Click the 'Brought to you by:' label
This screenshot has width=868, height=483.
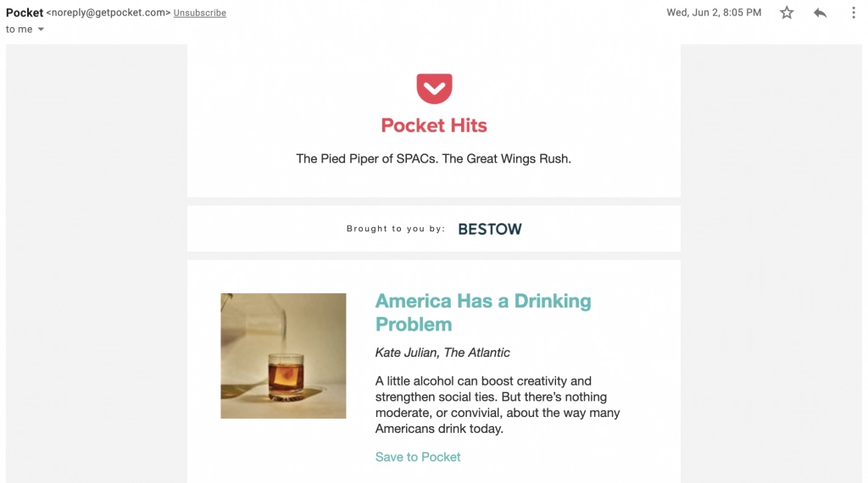[x=396, y=229]
